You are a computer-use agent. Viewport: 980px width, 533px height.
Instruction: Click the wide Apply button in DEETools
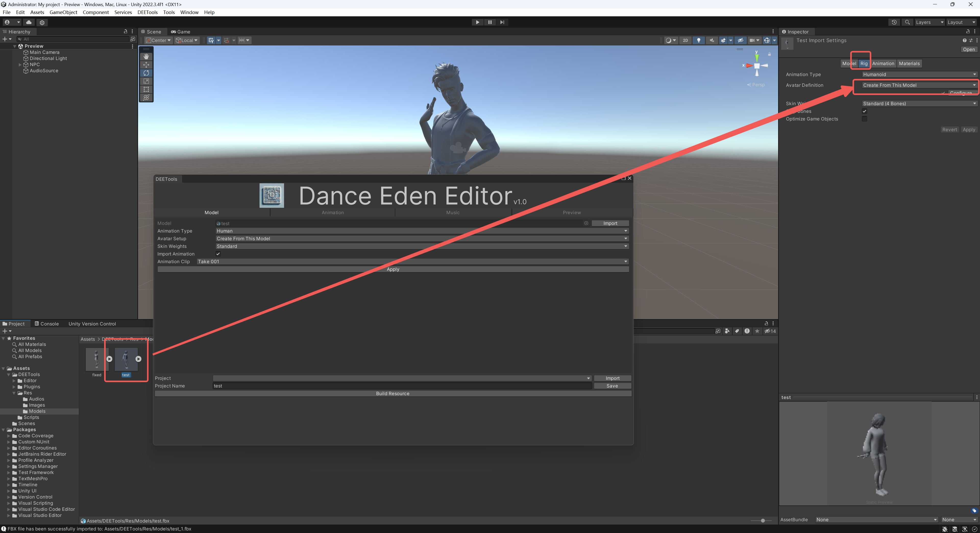point(393,269)
